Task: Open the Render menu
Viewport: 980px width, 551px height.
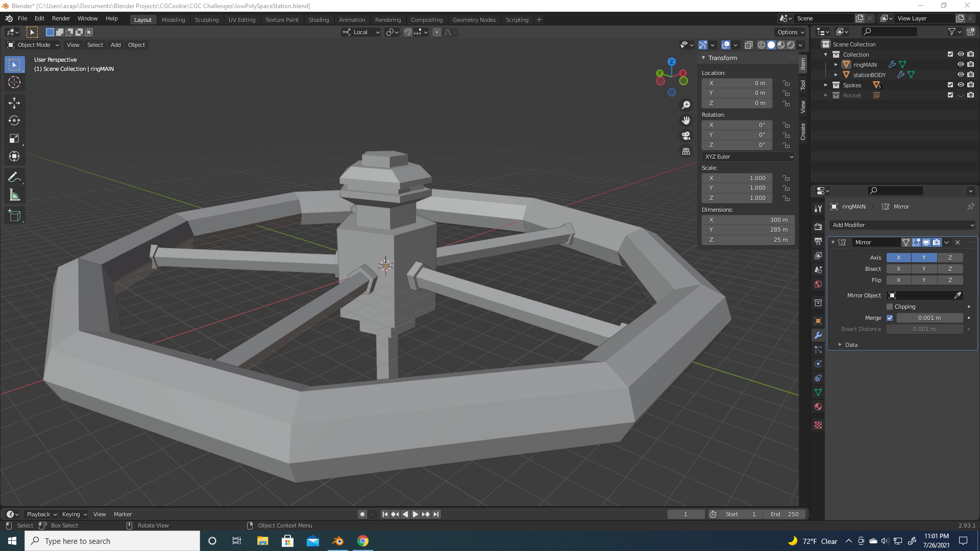Action: [61, 18]
